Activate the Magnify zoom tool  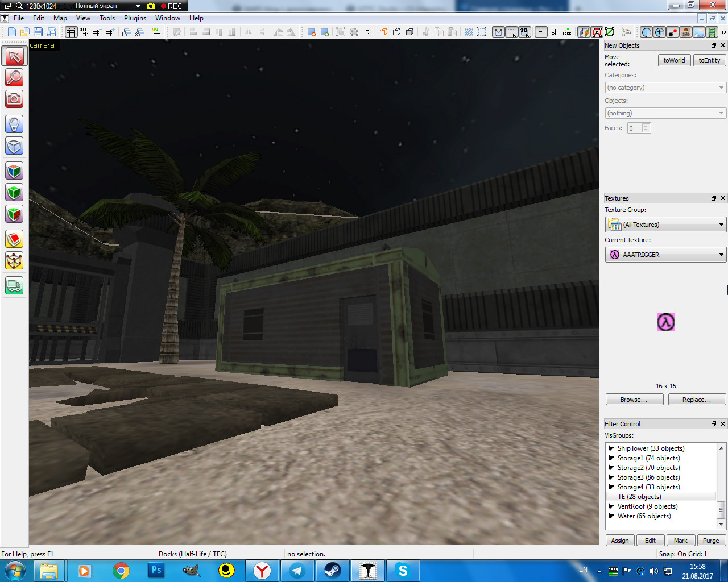(x=14, y=77)
